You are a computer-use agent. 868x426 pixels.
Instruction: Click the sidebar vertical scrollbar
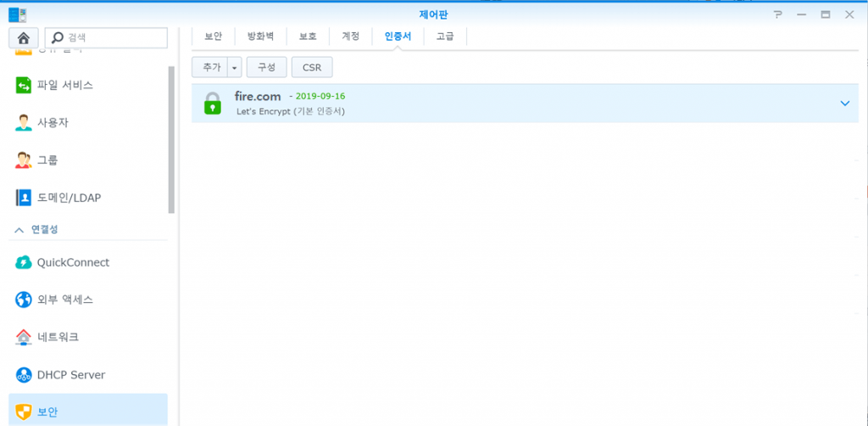click(x=171, y=140)
